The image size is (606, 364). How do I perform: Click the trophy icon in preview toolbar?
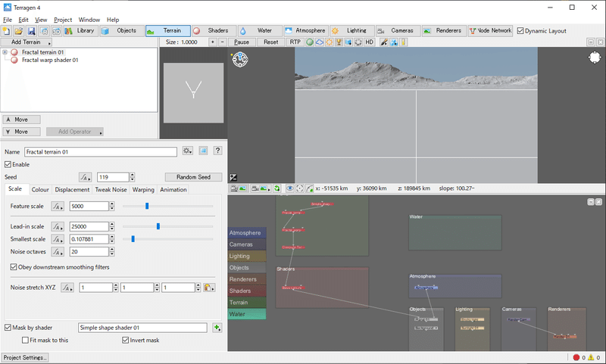click(x=339, y=42)
